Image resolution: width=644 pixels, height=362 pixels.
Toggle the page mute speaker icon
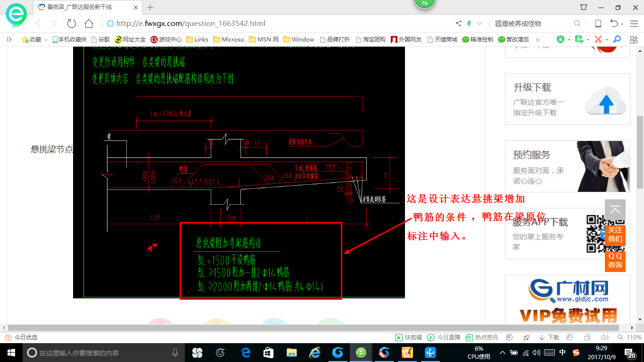point(605,337)
